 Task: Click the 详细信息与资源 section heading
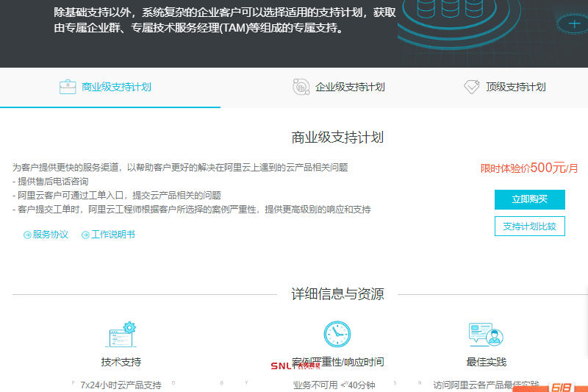pos(337,293)
